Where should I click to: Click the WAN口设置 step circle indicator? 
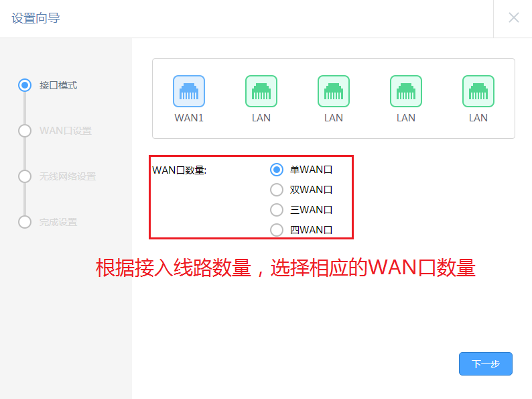click(x=25, y=131)
